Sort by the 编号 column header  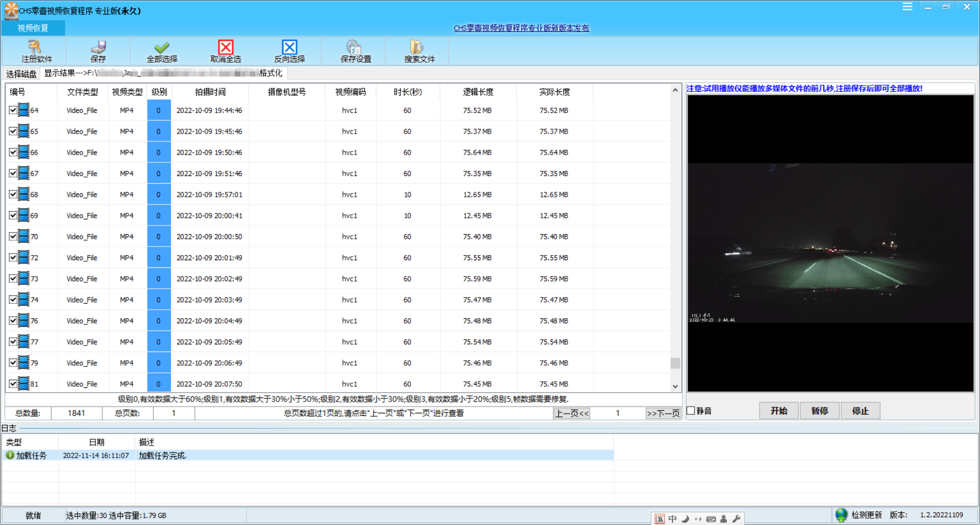coord(31,92)
